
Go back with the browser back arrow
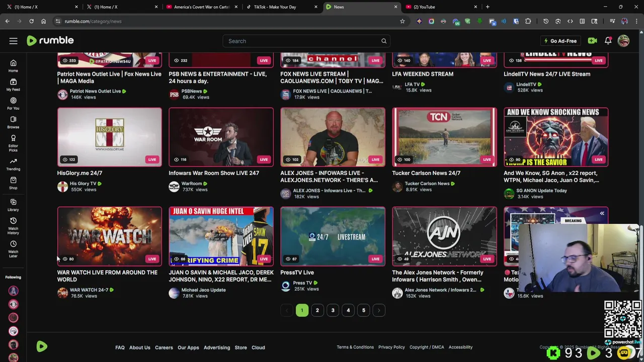pos(7,21)
